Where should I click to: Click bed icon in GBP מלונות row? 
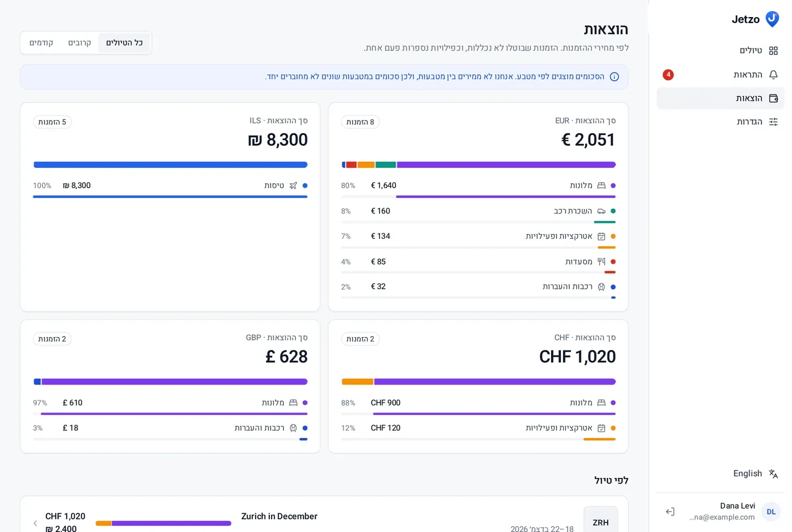(x=293, y=403)
